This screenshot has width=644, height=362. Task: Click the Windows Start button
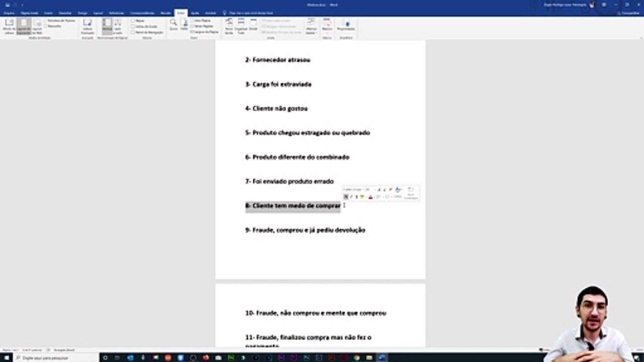7,357
